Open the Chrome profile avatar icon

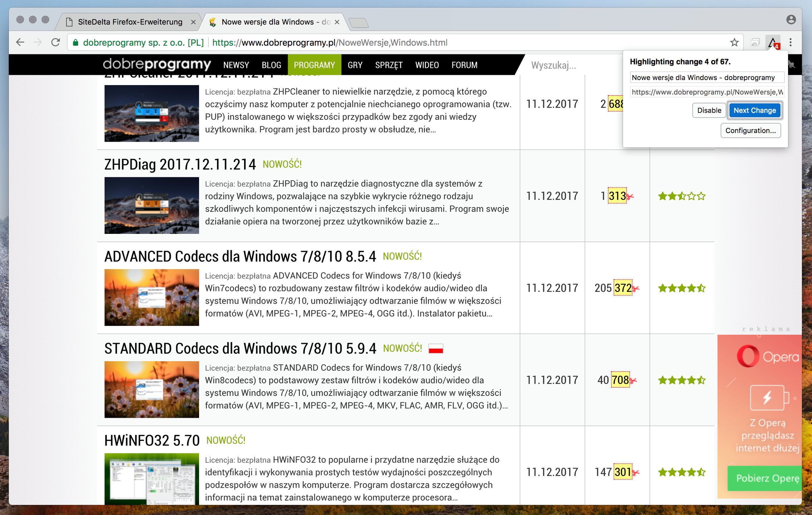coord(791,20)
